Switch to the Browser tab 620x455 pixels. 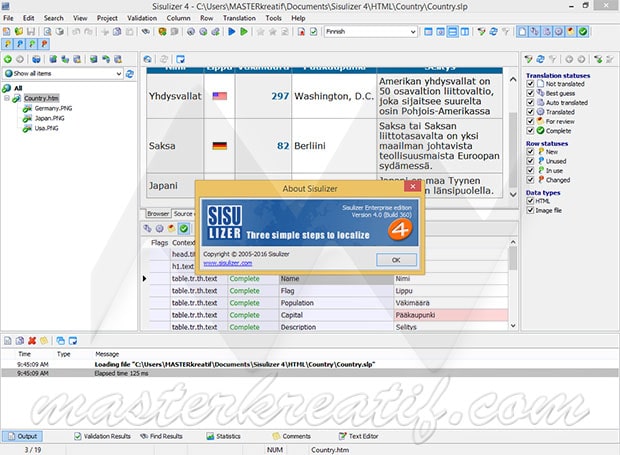pyautogui.click(x=158, y=213)
